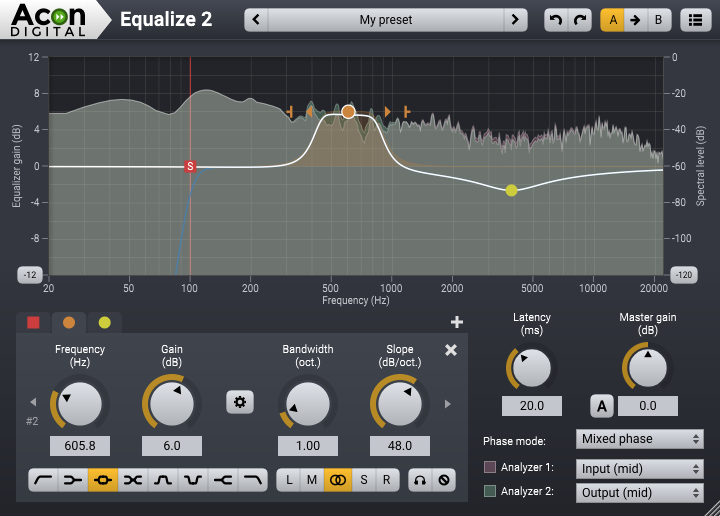This screenshot has height=516, width=720.
Task: Select the red S band marker
Action: click(x=190, y=166)
